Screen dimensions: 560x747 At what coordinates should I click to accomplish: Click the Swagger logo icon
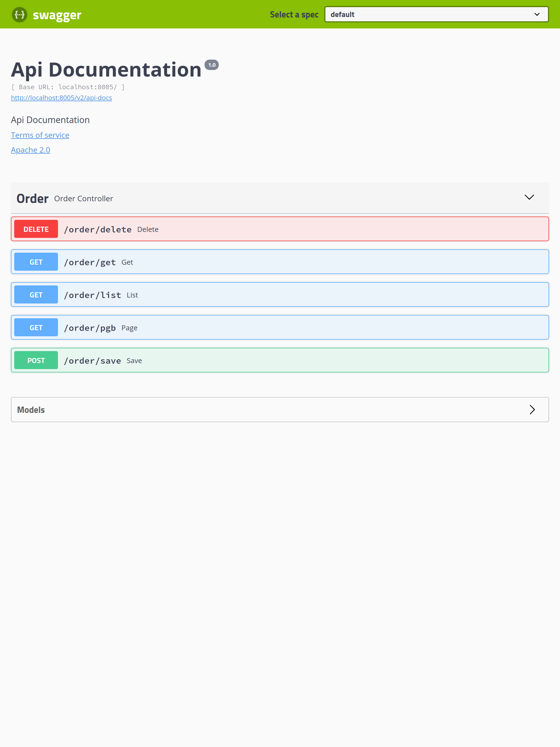coord(20,14)
